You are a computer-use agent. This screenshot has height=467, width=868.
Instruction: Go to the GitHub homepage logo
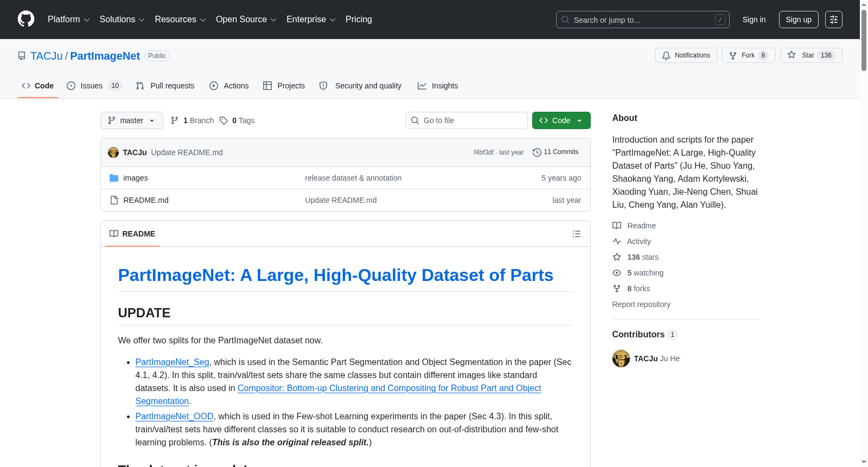26,19
